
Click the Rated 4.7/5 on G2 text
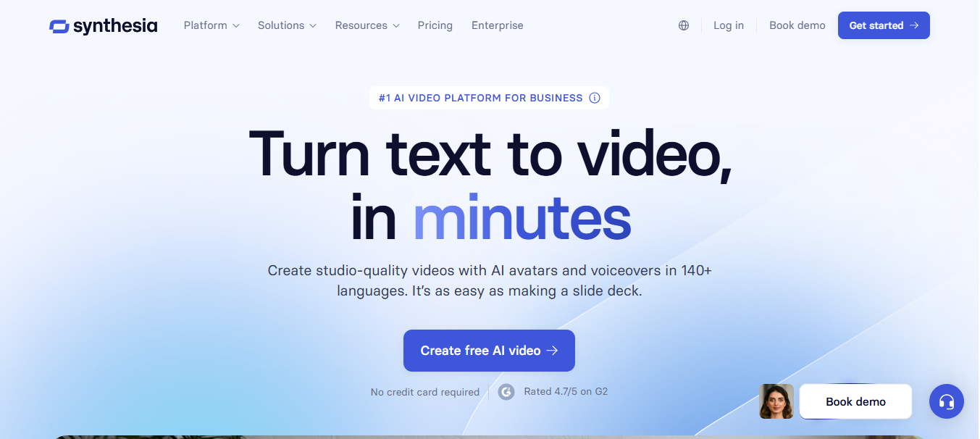coord(566,392)
